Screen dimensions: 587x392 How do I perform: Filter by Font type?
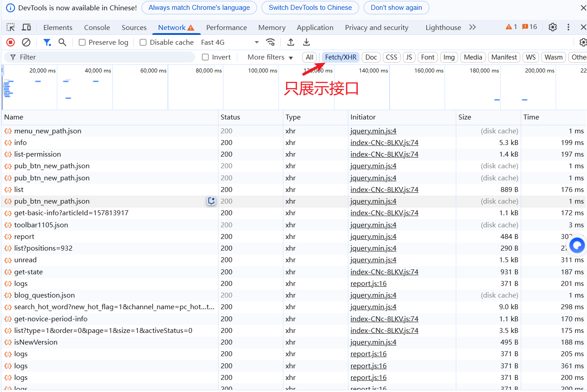428,57
